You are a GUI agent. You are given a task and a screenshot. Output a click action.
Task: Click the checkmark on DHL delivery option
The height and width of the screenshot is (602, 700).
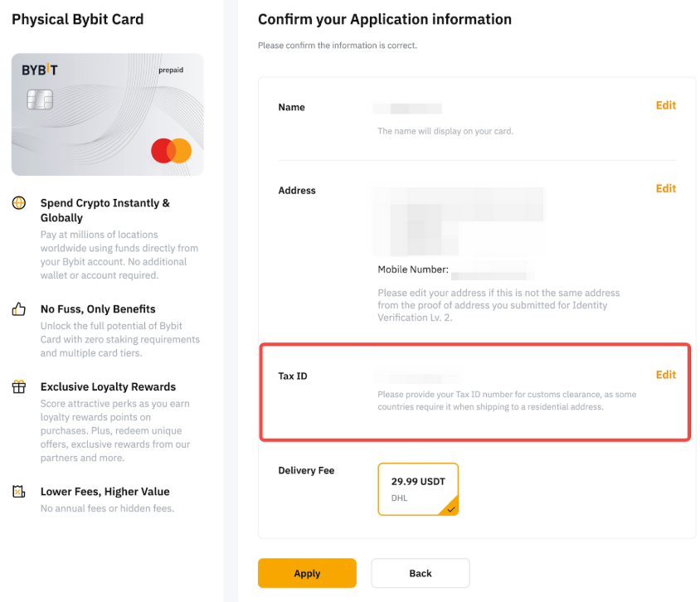coord(451,509)
